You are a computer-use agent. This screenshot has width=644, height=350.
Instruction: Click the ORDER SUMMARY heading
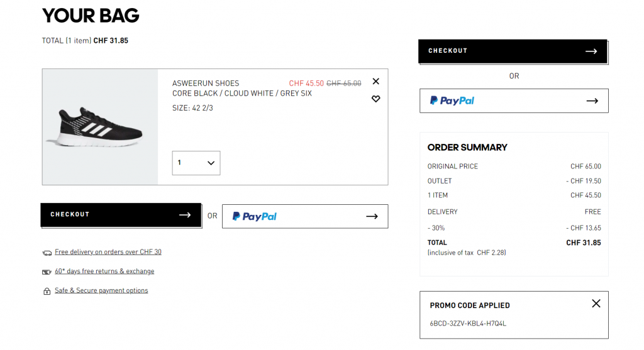point(467,148)
